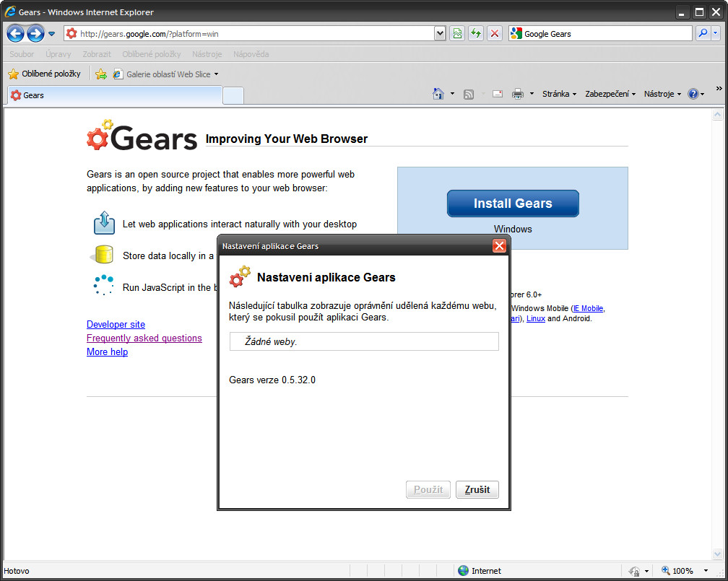
Task: Go back with the Back arrow button
Action: (15, 33)
